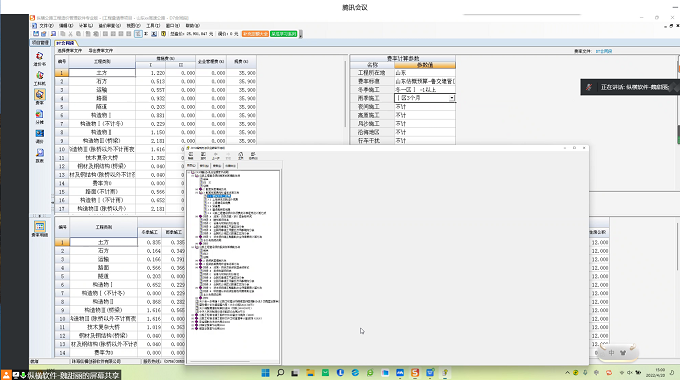Screen dimensions: 680x380
Task: Switch to the 项目管理 tab
Action: click(x=40, y=43)
